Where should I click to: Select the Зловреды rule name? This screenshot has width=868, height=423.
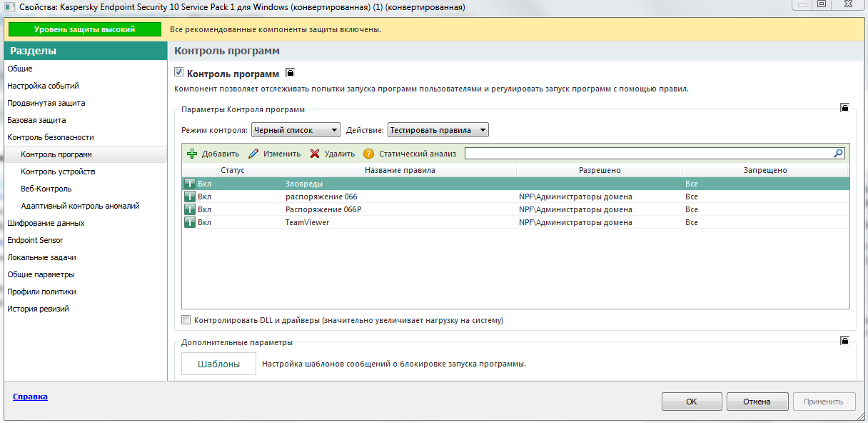coord(304,184)
